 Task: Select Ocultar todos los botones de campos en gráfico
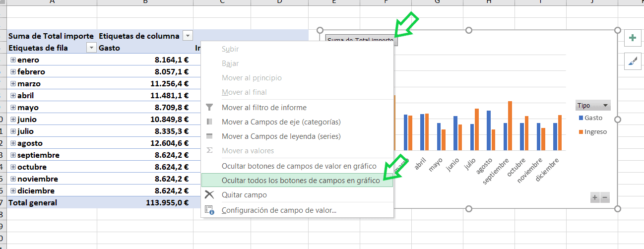pos(297,181)
